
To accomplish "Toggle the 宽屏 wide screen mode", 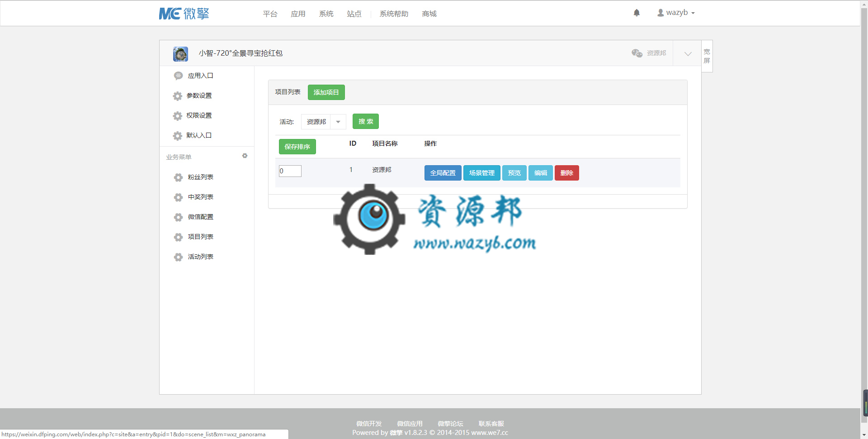I will [707, 56].
